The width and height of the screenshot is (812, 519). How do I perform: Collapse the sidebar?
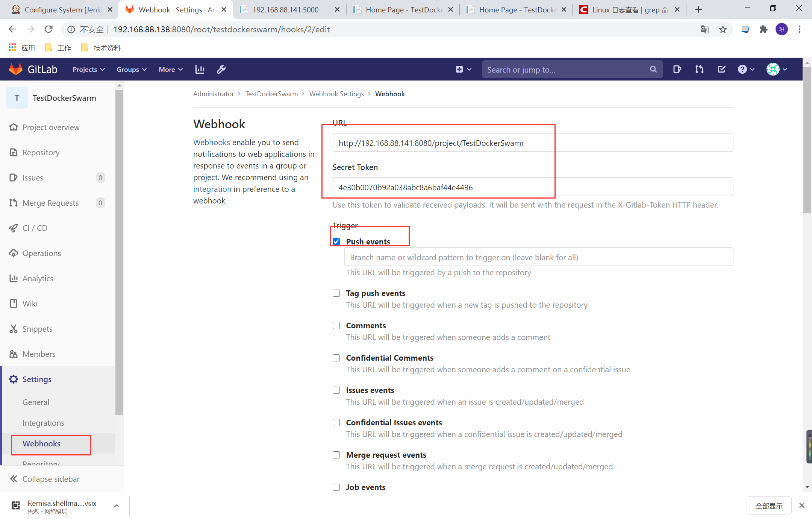click(45, 479)
